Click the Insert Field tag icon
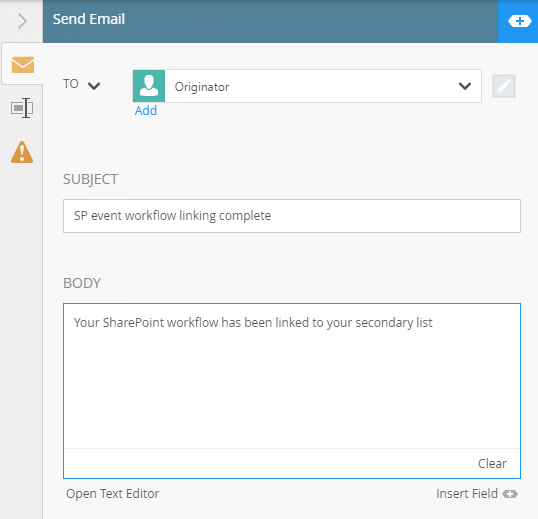The image size is (538, 519). point(510,494)
